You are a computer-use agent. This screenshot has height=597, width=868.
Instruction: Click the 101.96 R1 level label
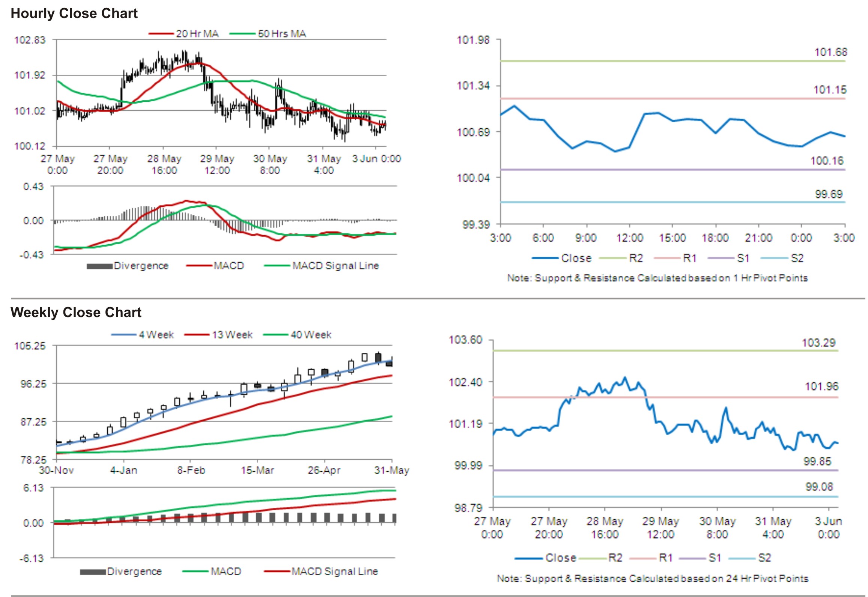click(821, 386)
